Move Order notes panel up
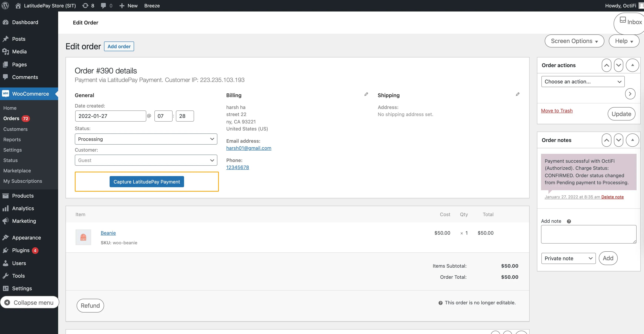644x334 pixels. point(606,140)
